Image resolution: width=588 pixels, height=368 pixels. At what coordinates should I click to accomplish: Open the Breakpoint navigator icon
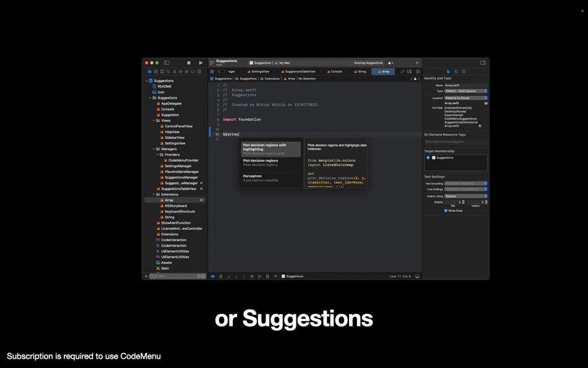point(192,71)
